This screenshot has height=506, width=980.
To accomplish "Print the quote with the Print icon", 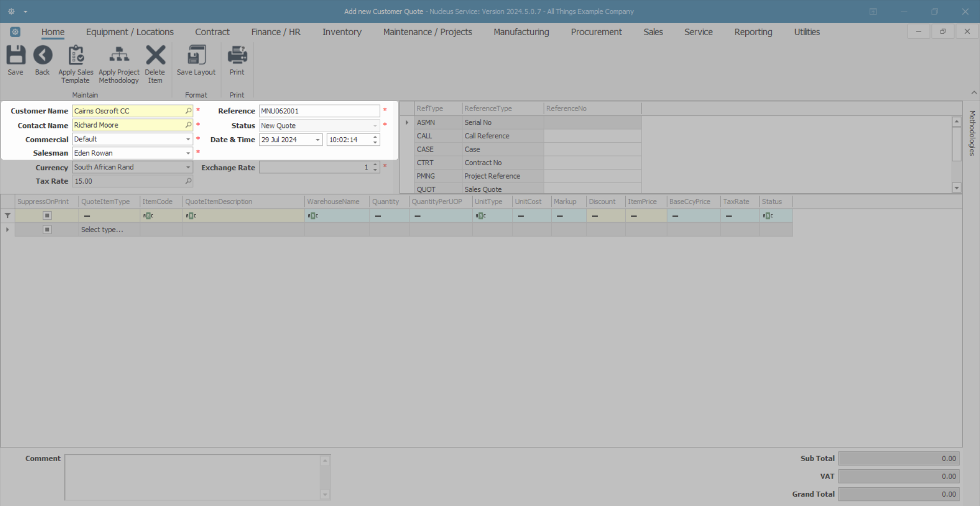I will (237, 55).
